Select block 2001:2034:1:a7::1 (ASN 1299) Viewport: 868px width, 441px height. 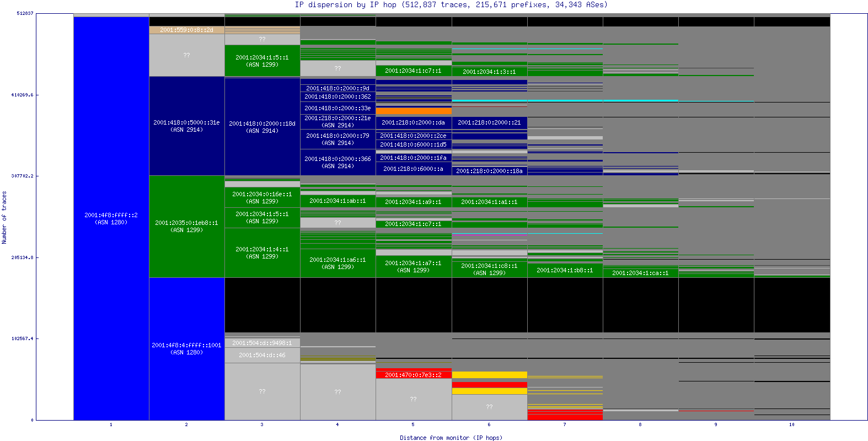413,266
